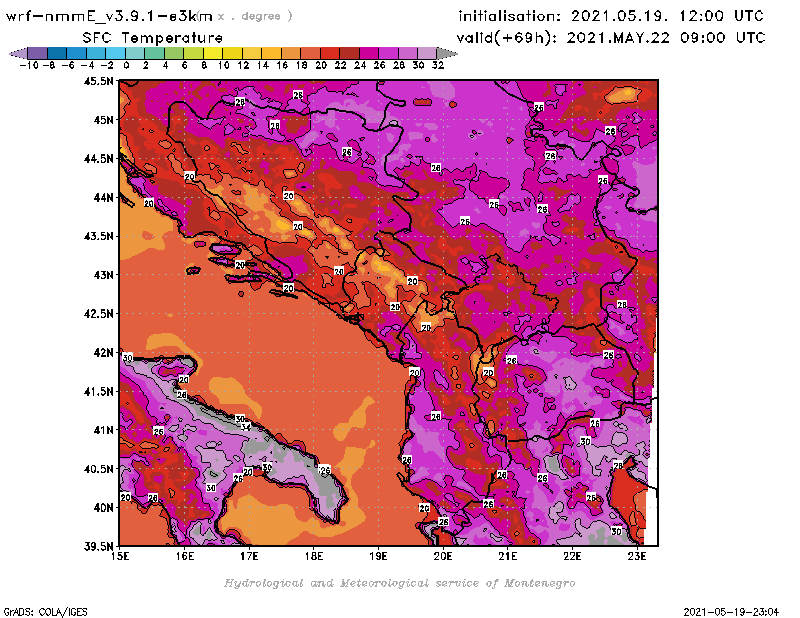This screenshot has width=800, height=618.
Task: Click the 'GrADS: COLA/IGES' footer text
Action: (45, 612)
